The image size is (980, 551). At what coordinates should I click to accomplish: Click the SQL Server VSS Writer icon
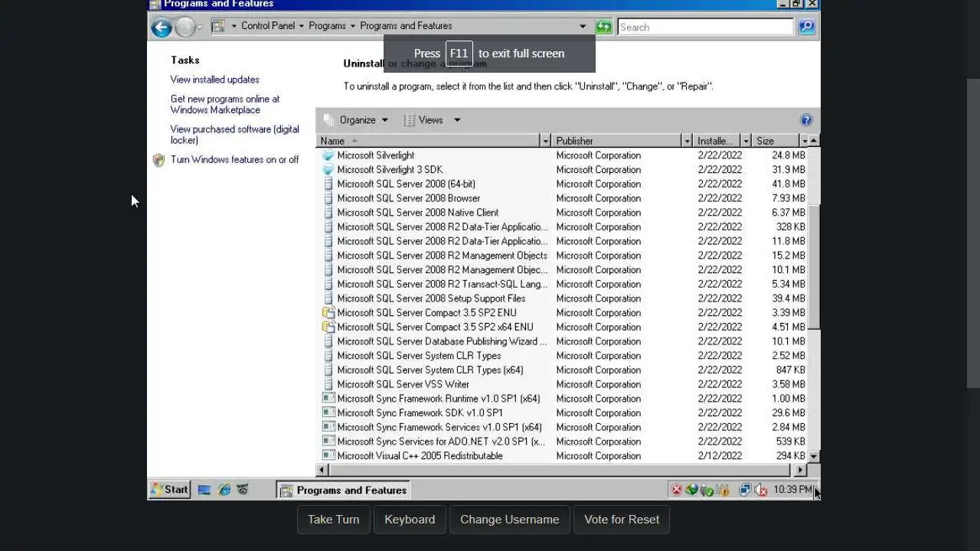coord(328,384)
